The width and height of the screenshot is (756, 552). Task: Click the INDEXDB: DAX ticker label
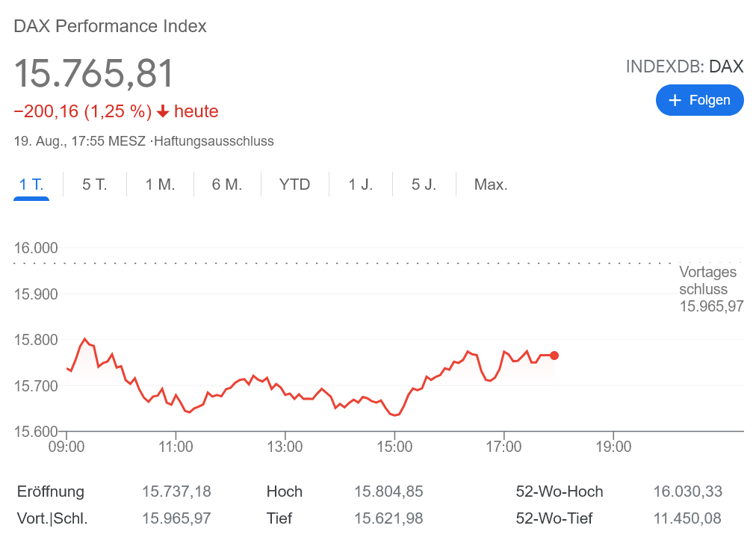click(x=684, y=66)
